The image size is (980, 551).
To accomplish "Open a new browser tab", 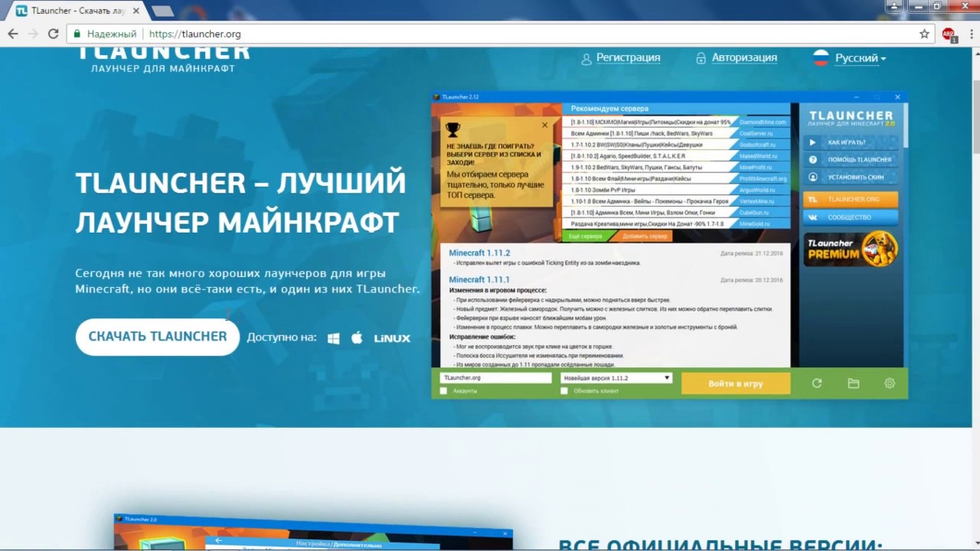I will coord(162,11).
